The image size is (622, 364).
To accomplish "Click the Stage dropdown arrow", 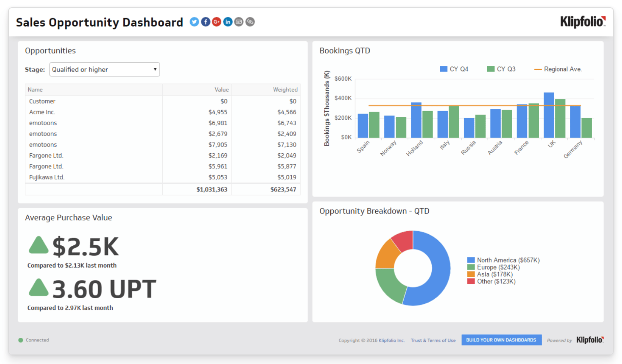I will pos(155,69).
